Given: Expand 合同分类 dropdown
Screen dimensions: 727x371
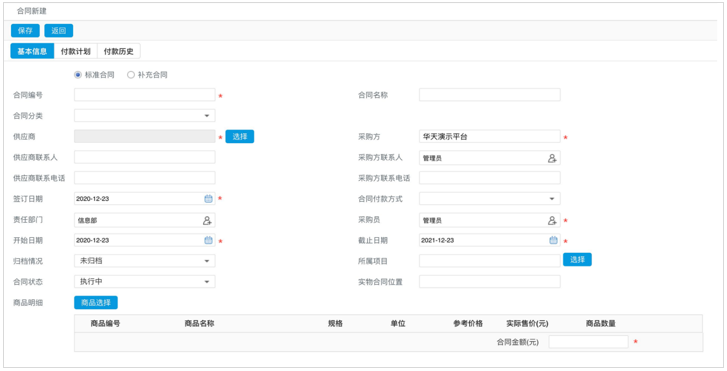Looking at the screenshot, I should [x=145, y=115].
